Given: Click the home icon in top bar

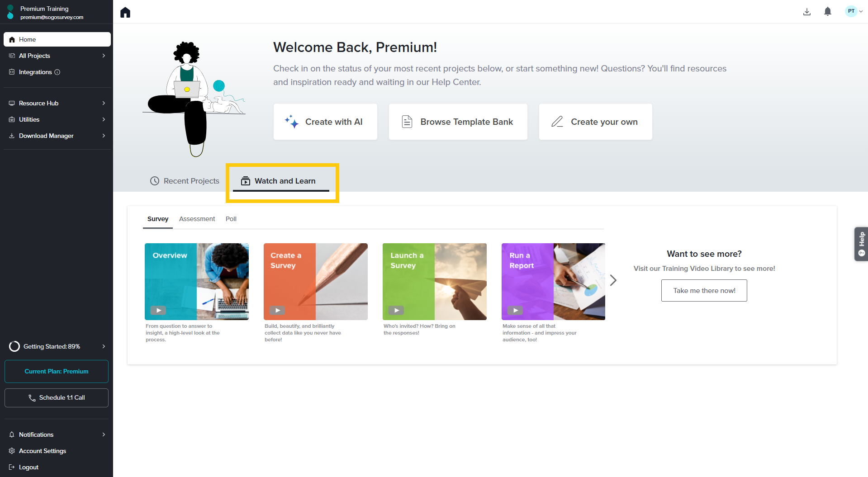Looking at the screenshot, I should click(125, 12).
